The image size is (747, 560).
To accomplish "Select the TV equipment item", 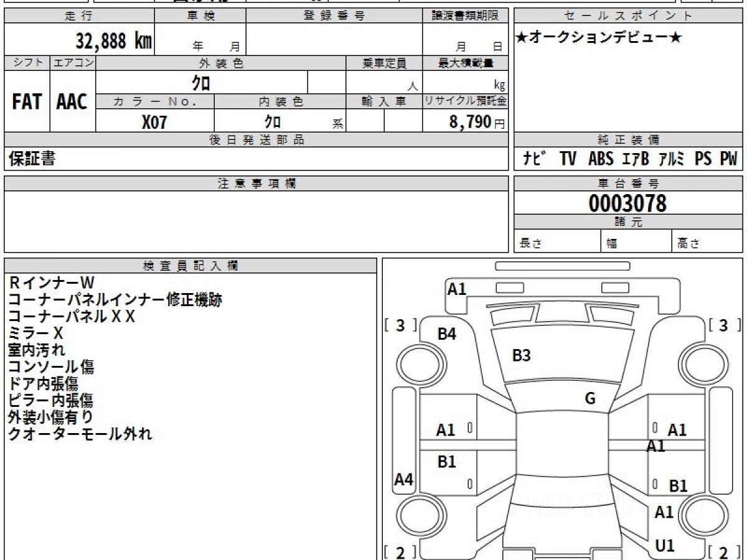I will pos(568,159).
